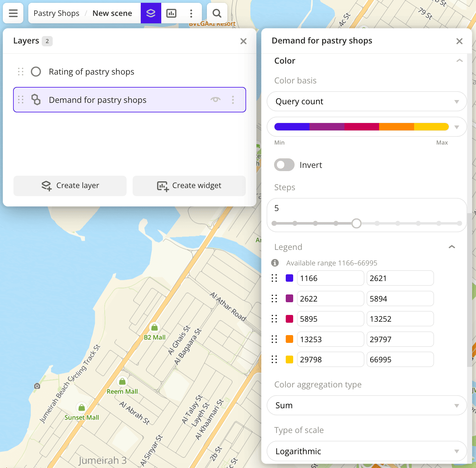Click the Create layer button
The width and height of the screenshot is (476, 468).
[x=70, y=186]
